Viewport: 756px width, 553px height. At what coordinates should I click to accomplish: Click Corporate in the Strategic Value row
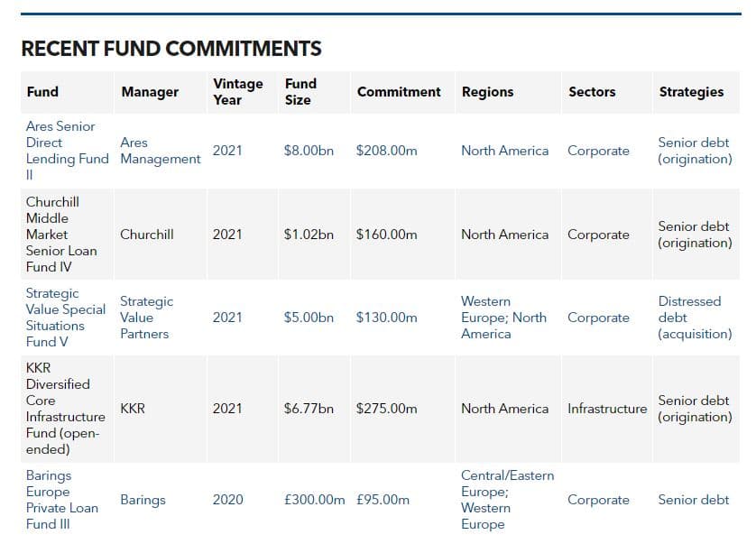click(598, 318)
